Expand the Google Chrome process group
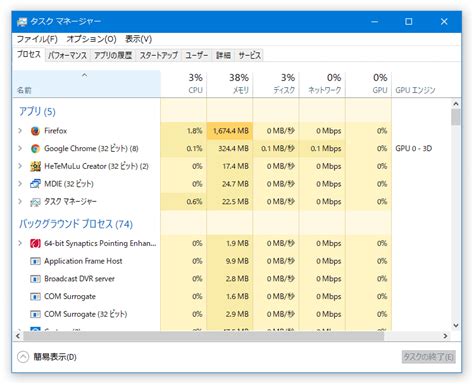Image resolution: width=474 pixels, height=385 pixels. pos(20,148)
